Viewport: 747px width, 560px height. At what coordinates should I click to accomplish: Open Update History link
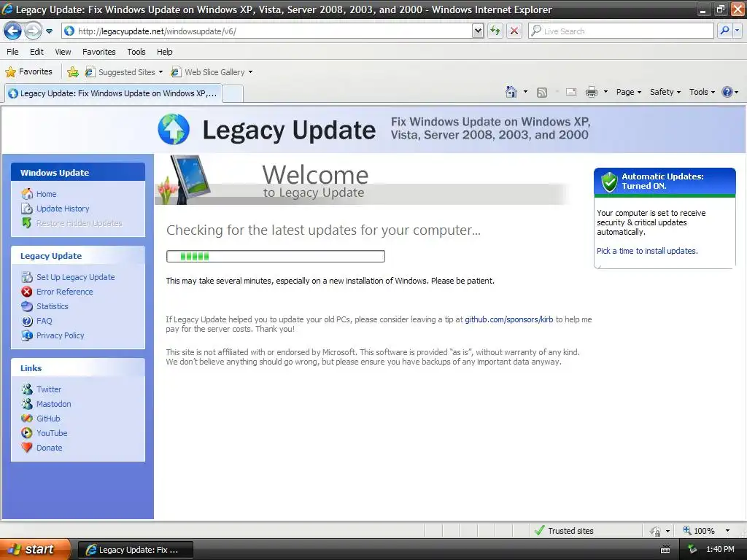pos(63,209)
